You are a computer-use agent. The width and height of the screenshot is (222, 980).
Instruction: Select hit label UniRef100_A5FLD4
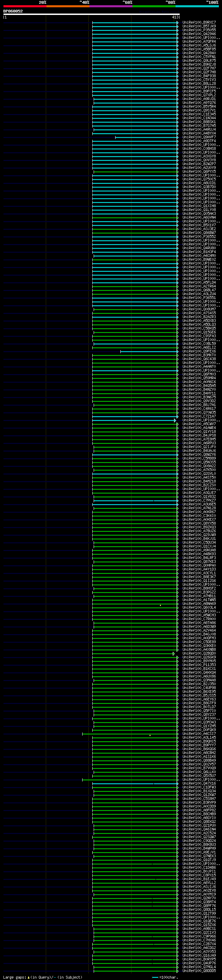point(199,282)
